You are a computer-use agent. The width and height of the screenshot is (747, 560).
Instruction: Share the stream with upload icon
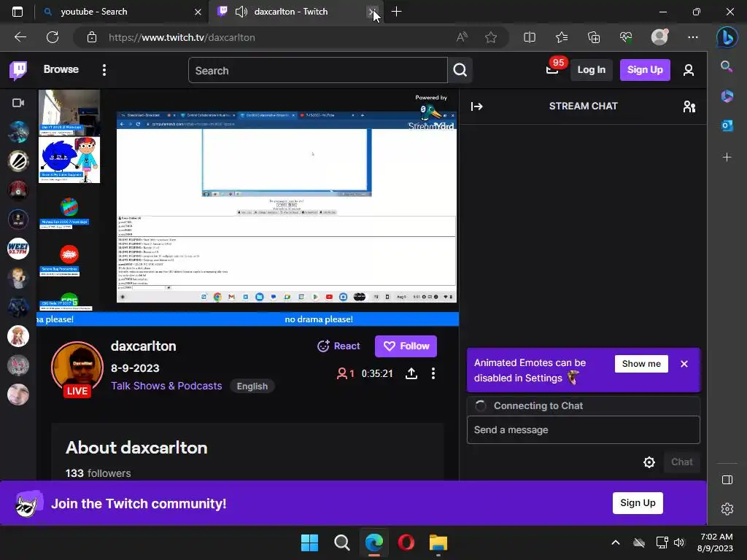tap(411, 374)
